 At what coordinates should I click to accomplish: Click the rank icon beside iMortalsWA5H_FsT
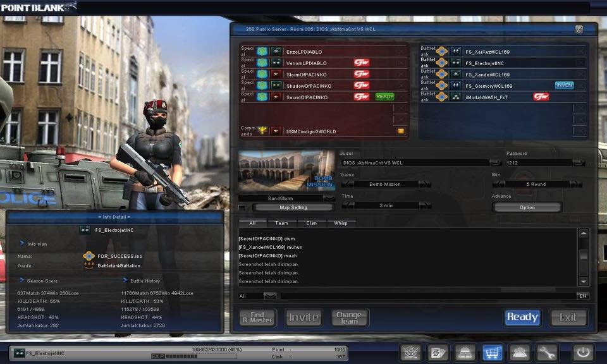(456, 97)
